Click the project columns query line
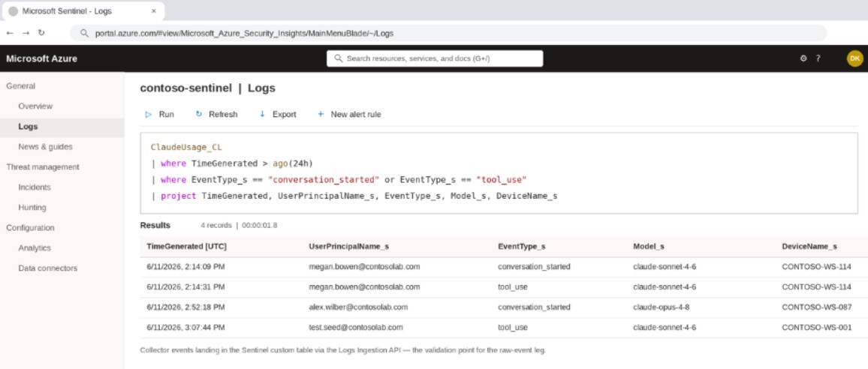The width and height of the screenshot is (868, 369). [x=354, y=196]
